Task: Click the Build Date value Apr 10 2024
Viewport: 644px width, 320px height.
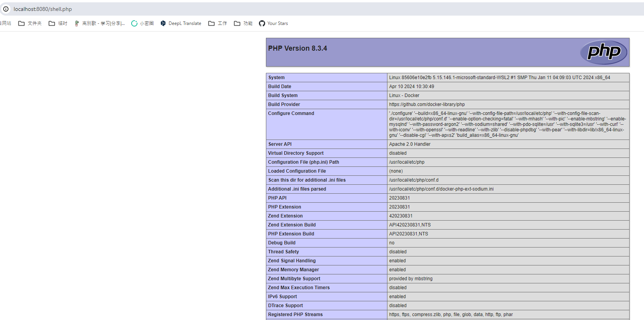Action: tap(411, 87)
